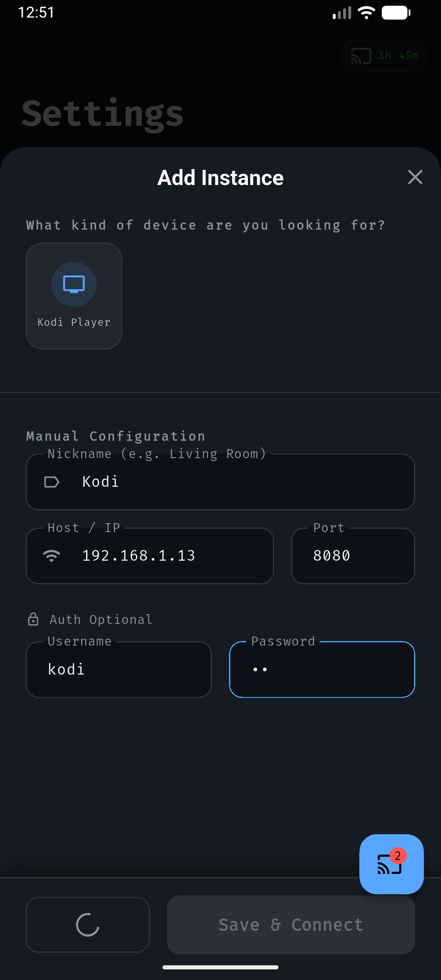Click the lock icon next to Auth Optional

[x=33, y=619]
